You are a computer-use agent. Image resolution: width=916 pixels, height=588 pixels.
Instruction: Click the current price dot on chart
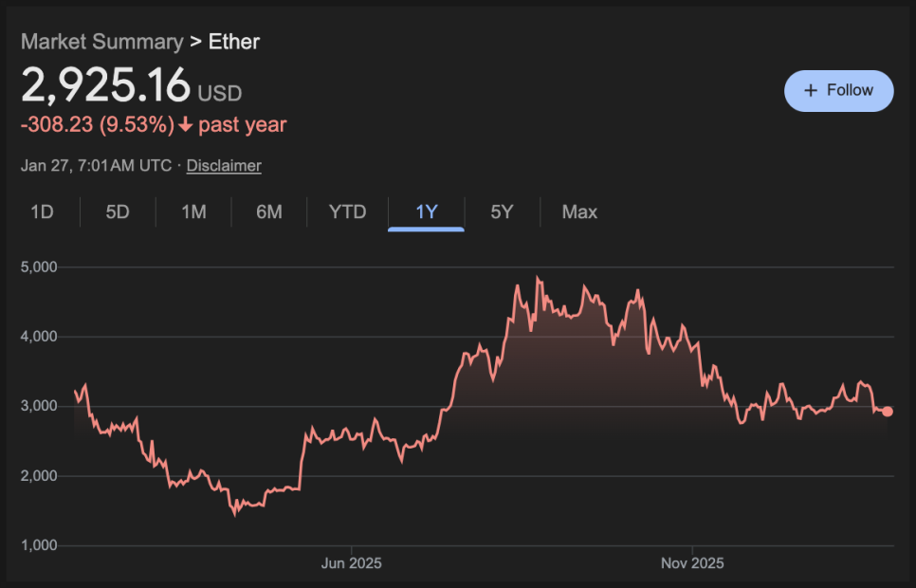887,412
